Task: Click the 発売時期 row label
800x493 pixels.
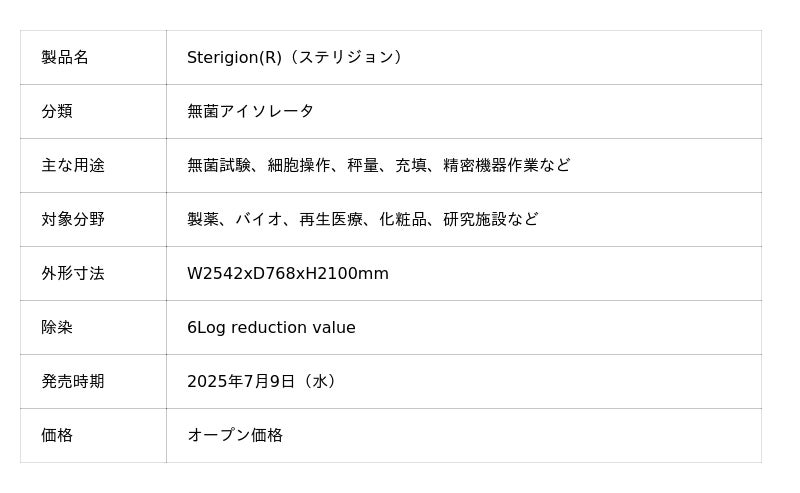Action: click(x=73, y=382)
